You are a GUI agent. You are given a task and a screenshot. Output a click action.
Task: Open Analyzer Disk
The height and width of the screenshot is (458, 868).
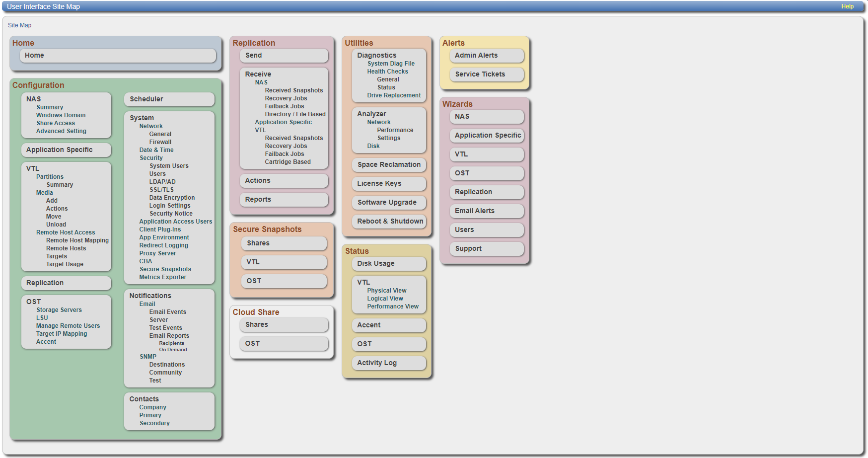click(373, 146)
